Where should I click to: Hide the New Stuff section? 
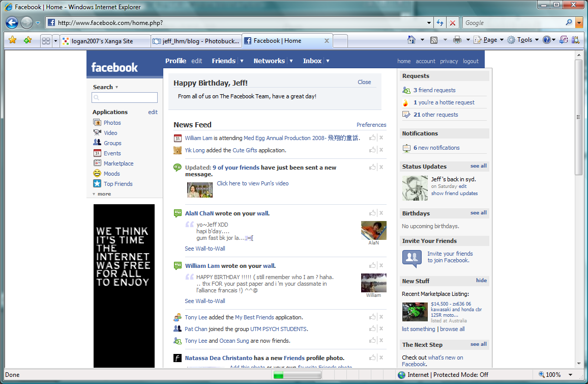click(481, 281)
